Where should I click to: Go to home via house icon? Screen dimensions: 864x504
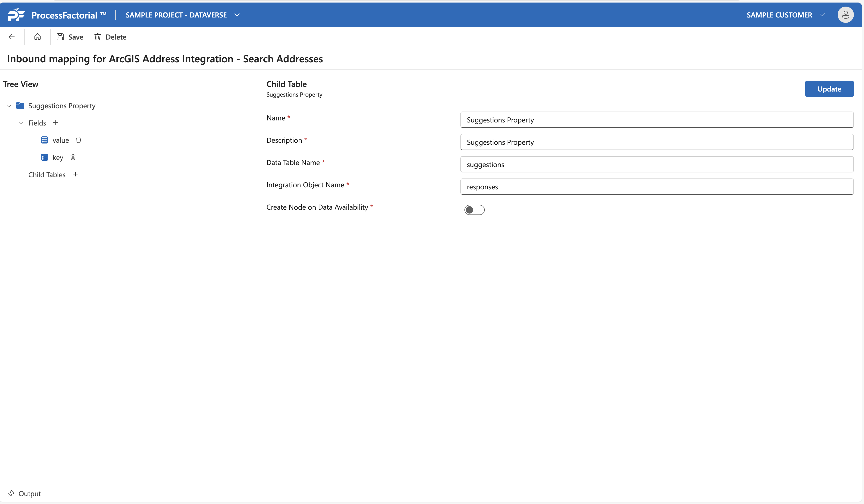[37, 37]
